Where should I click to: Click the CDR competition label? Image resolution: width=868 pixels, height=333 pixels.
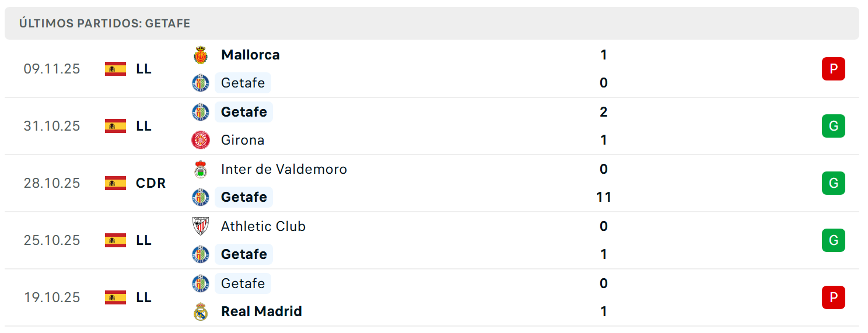(150, 183)
